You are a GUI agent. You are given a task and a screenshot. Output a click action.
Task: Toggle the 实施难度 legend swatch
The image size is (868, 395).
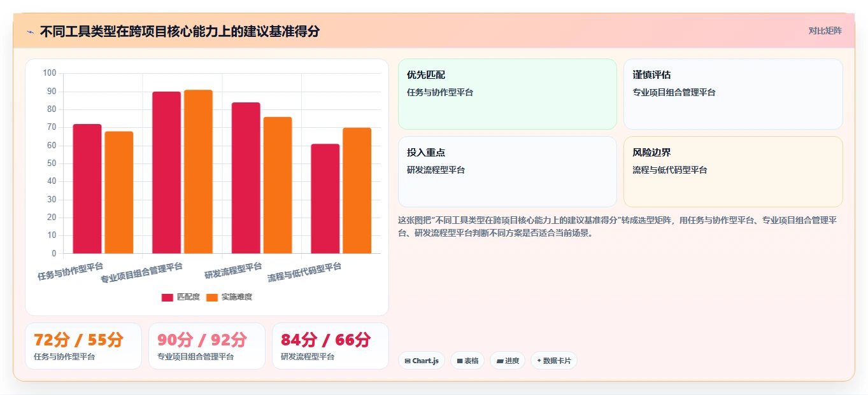tap(212, 297)
